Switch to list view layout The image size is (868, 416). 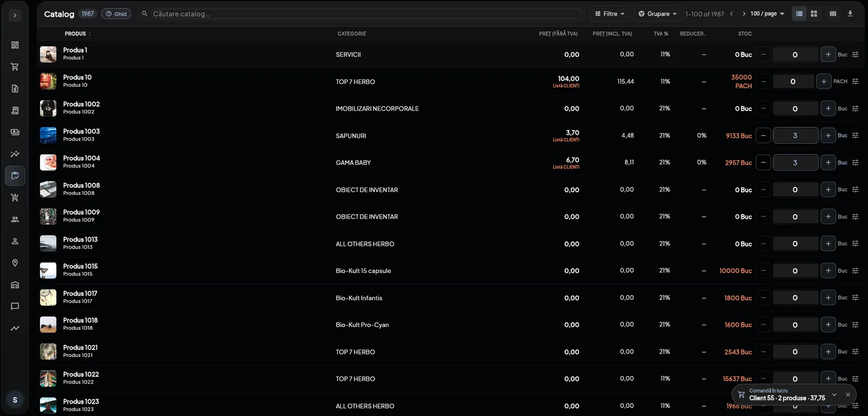(799, 13)
